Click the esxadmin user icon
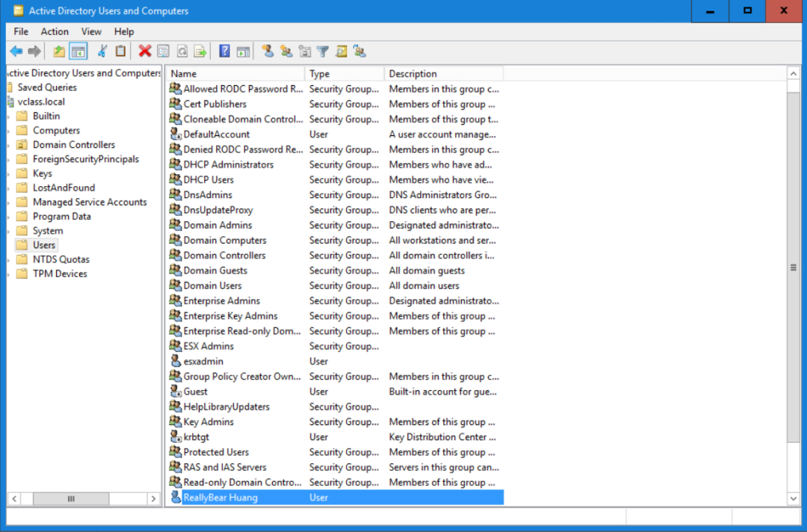Image resolution: width=807 pixels, height=532 pixels. [x=176, y=361]
